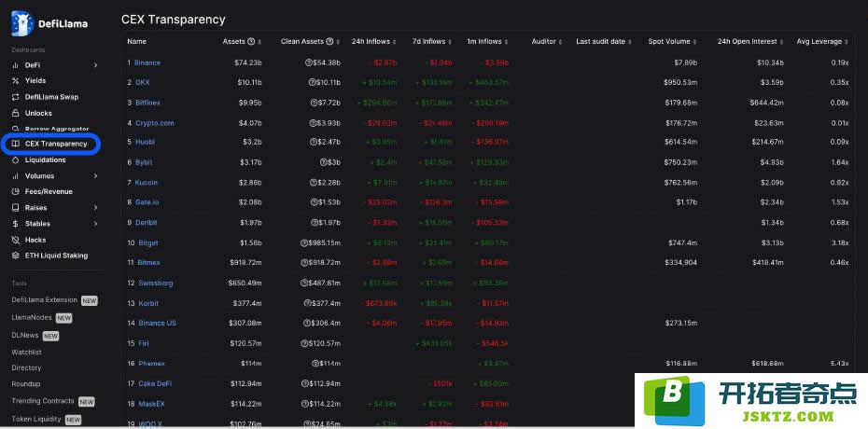Click the Clean Assets column help icon
The image size is (868, 429).
tap(329, 41)
